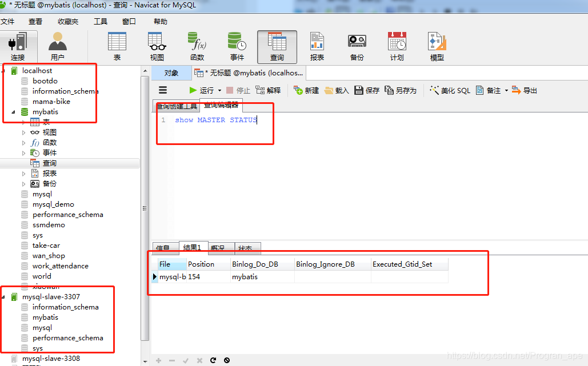Open the hamburger menu in query toolbar
This screenshot has height=366, width=588.
163,90
